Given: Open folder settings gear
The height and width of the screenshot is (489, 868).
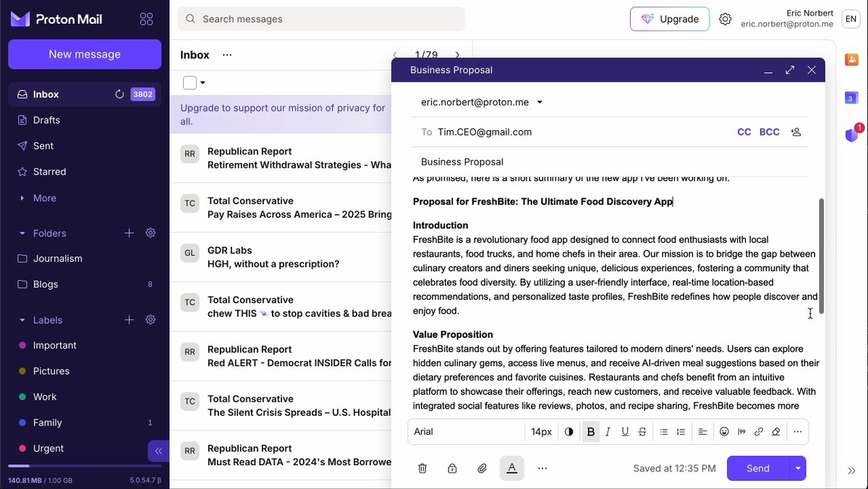Looking at the screenshot, I should point(150,233).
